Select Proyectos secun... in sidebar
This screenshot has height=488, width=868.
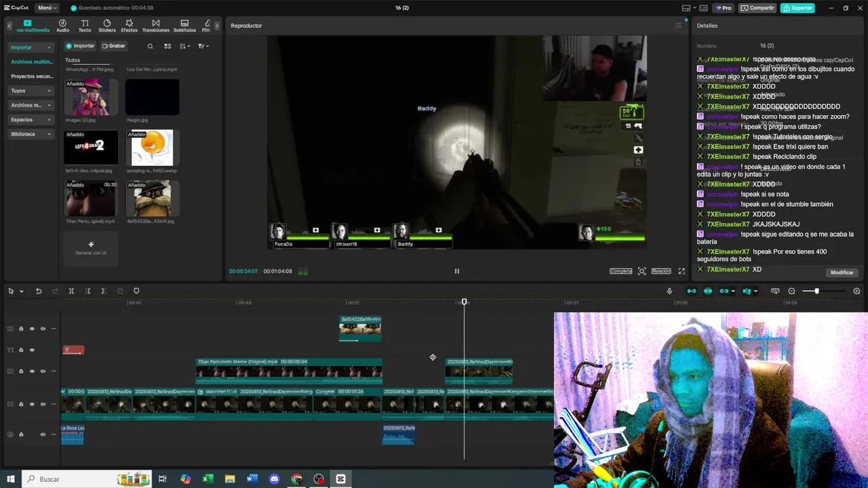tap(32, 77)
